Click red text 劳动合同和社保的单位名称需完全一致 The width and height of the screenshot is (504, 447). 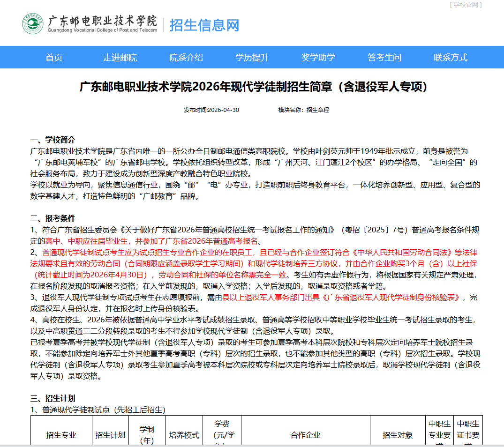222,275
